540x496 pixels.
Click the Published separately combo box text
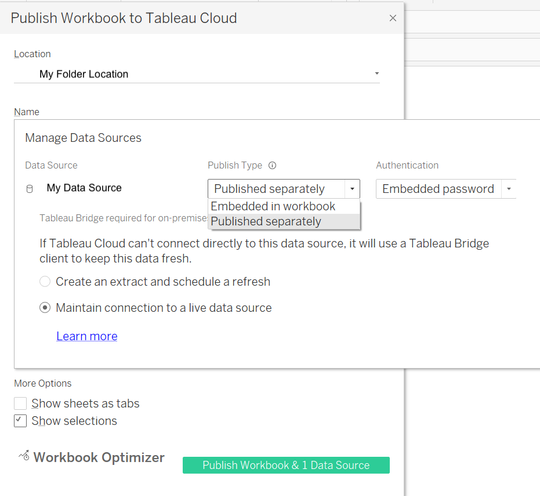[269, 189]
